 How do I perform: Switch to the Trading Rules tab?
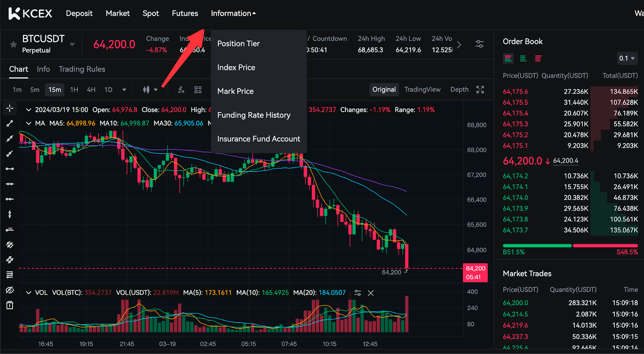(82, 69)
